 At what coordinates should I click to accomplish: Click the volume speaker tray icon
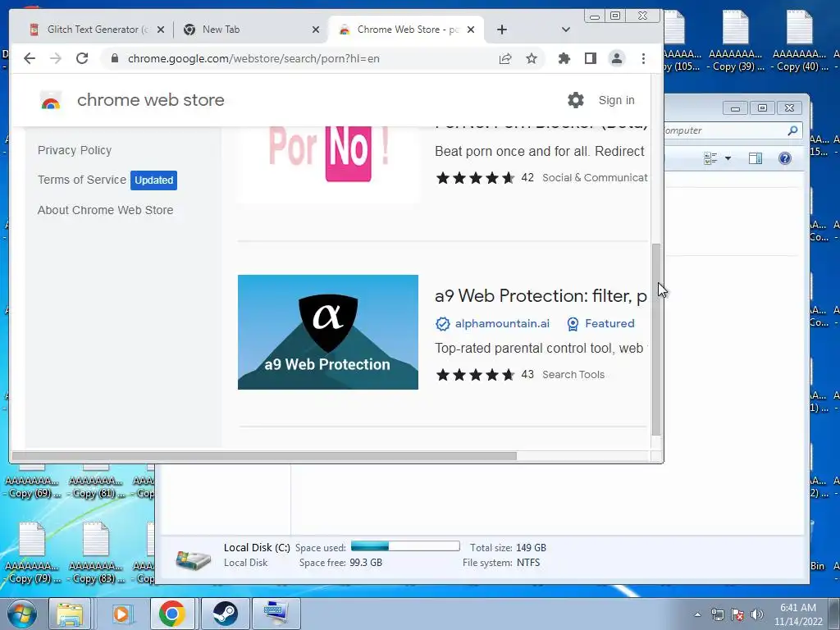click(757, 614)
